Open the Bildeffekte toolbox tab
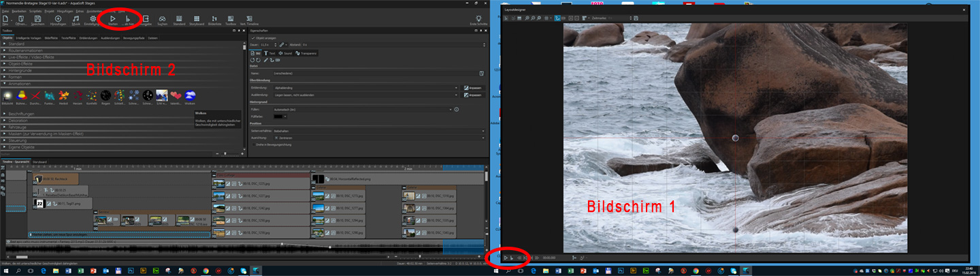The width and height of the screenshot is (980, 276). tap(50, 38)
